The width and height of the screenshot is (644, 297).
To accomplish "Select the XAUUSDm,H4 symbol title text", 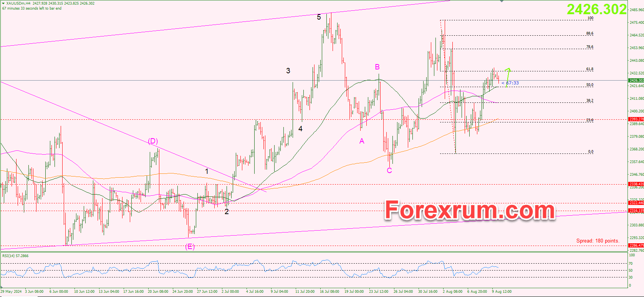I will [18, 3].
